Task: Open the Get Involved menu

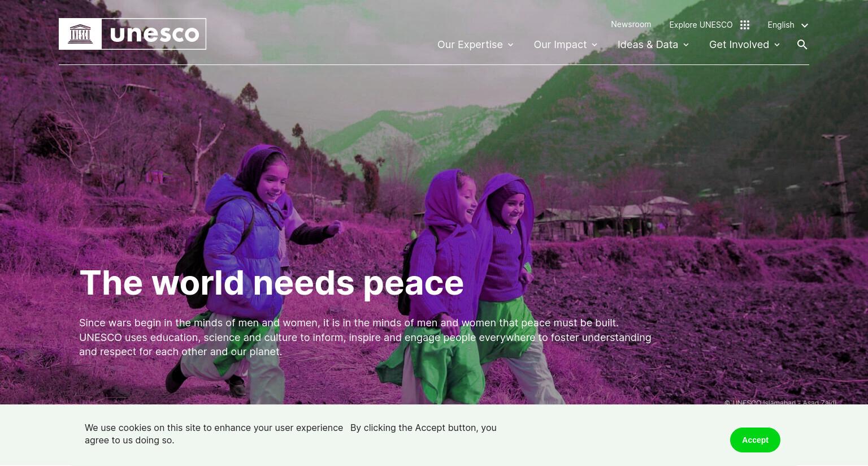Action: pyautogui.click(x=739, y=45)
